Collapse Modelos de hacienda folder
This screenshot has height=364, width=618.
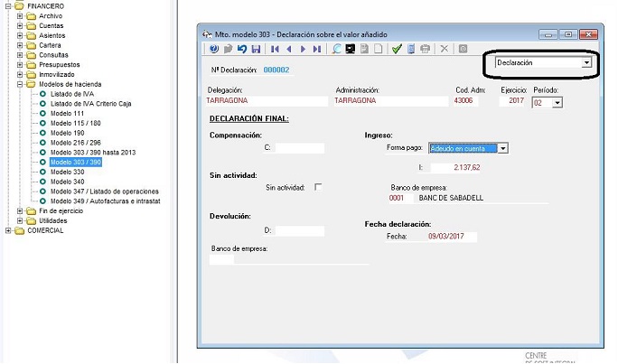click(x=20, y=84)
